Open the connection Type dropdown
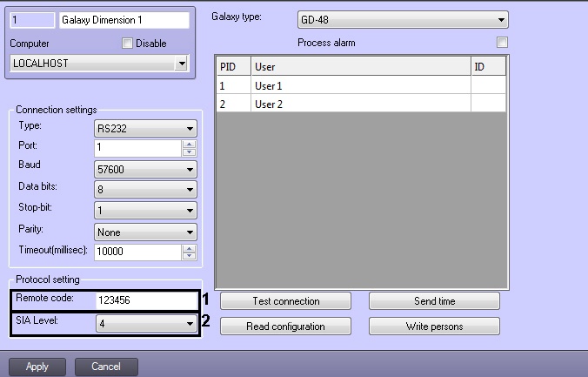Image resolution: width=588 pixels, height=377 pixels. pyautogui.click(x=145, y=128)
